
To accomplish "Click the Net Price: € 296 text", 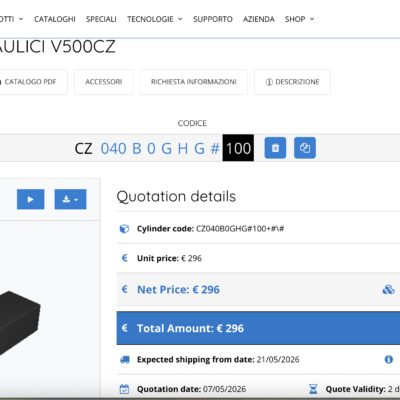I will coord(178,289).
